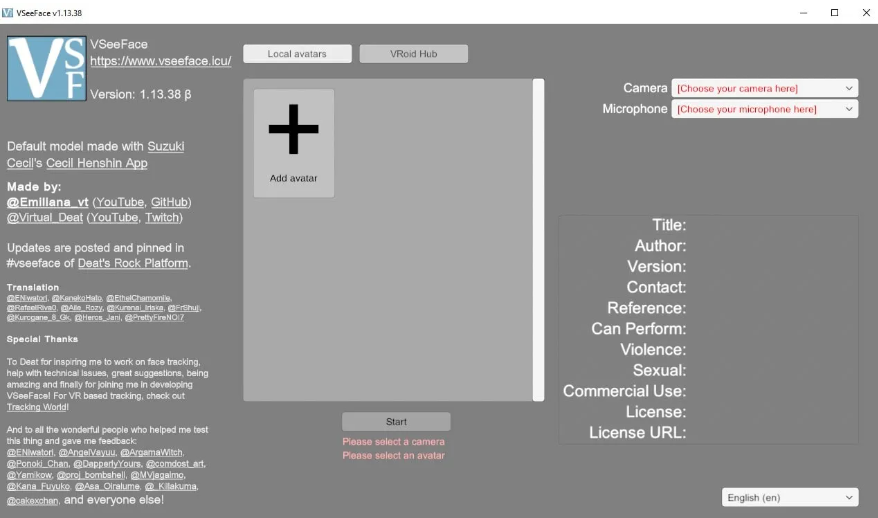
Task: Open the @DapperlyYours tester link
Action: click(107, 464)
